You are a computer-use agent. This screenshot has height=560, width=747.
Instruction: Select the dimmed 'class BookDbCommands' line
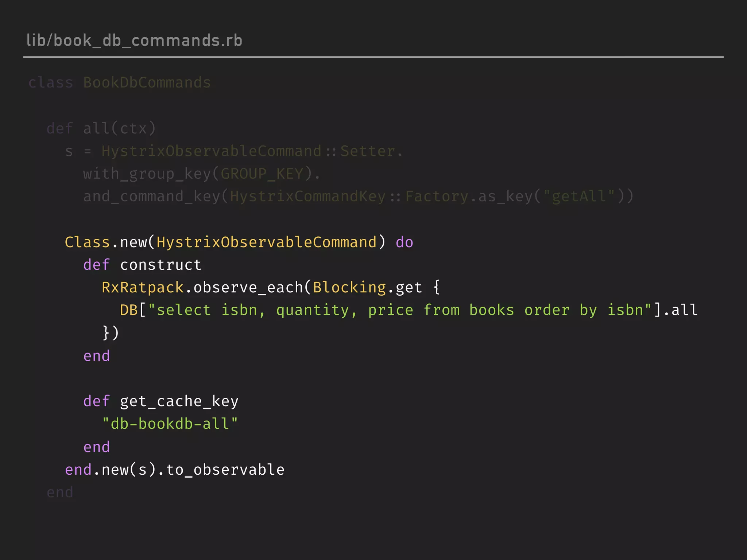point(120,83)
